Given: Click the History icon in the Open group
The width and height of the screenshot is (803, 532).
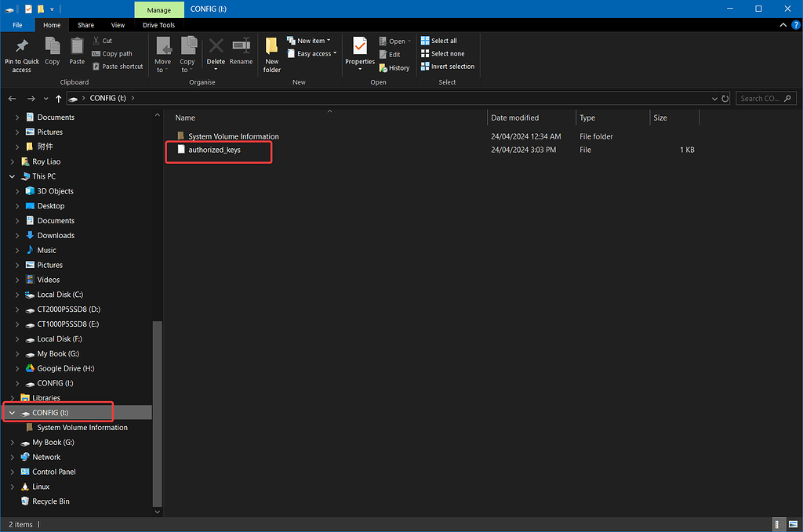Looking at the screenshot, I should (395, 67).
